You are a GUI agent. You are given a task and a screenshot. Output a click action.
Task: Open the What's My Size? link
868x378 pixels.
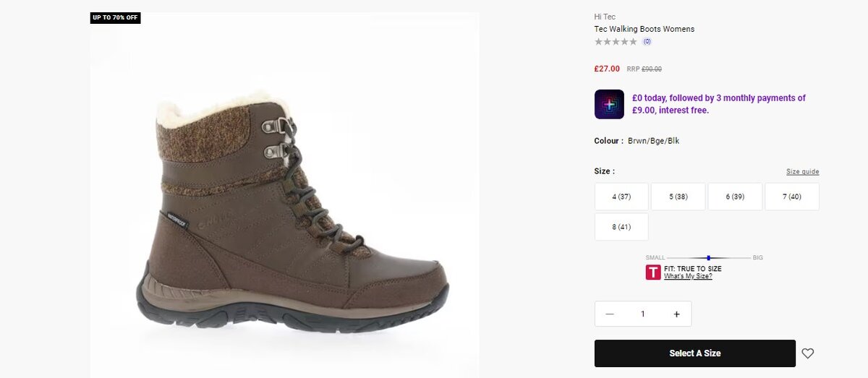[688, 276]
